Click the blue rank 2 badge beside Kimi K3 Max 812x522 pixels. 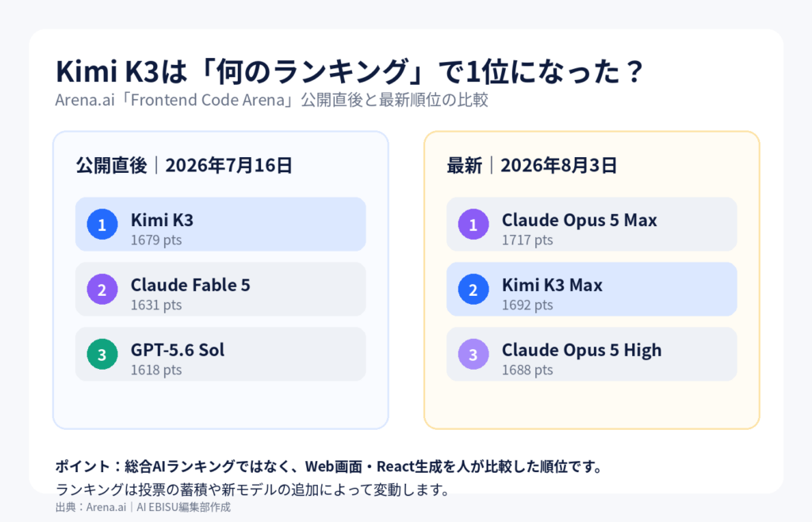[x=473, y=289]
